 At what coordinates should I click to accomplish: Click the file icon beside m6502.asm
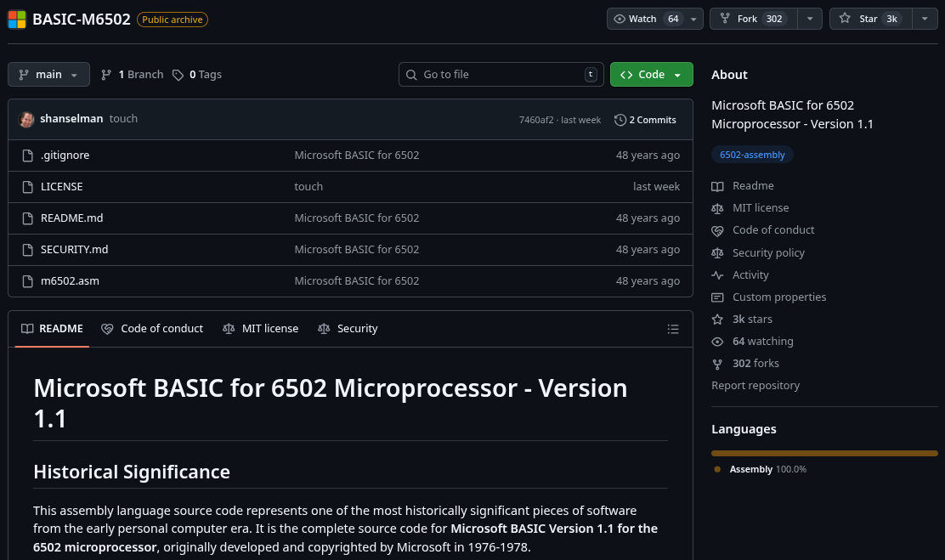click(x=27, y=280)
